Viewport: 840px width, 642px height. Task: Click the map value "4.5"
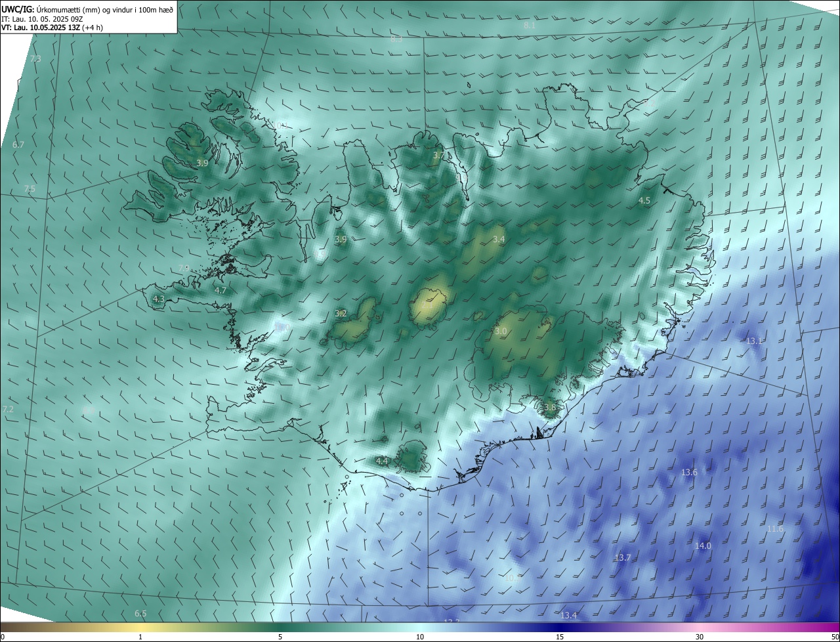(644, 201)
